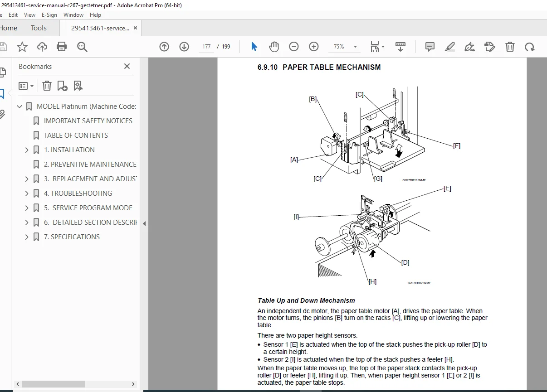Viewport: 547px width, 392px height.
Task: Print the document with the printer icon
Action: (62, 47)
